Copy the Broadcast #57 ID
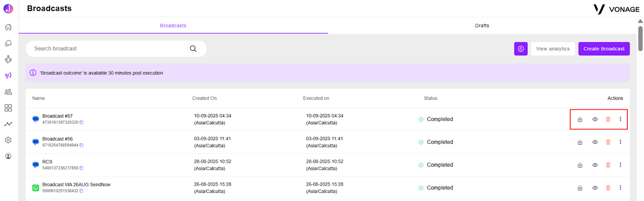Image resolution: width=644 pixels, height=201 pixels. point(81,122)
